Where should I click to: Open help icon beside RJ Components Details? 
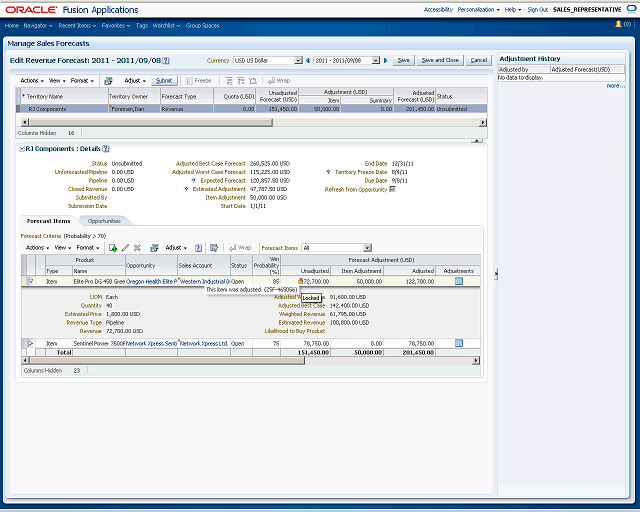pyautogui.click(x=106, y=149)
